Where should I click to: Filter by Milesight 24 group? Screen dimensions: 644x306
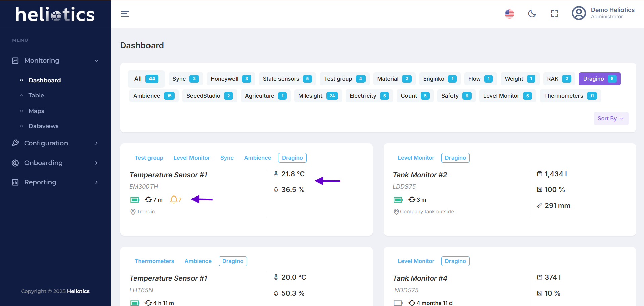coord(318,96)
